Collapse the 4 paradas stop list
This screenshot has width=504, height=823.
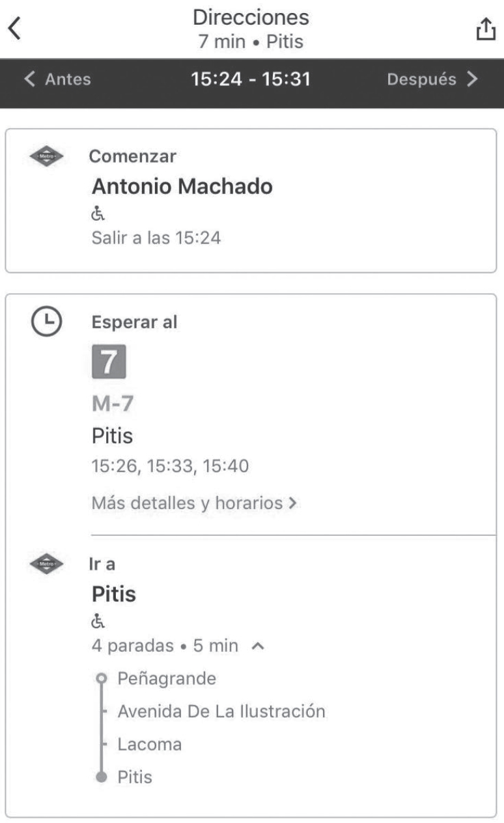258,647
